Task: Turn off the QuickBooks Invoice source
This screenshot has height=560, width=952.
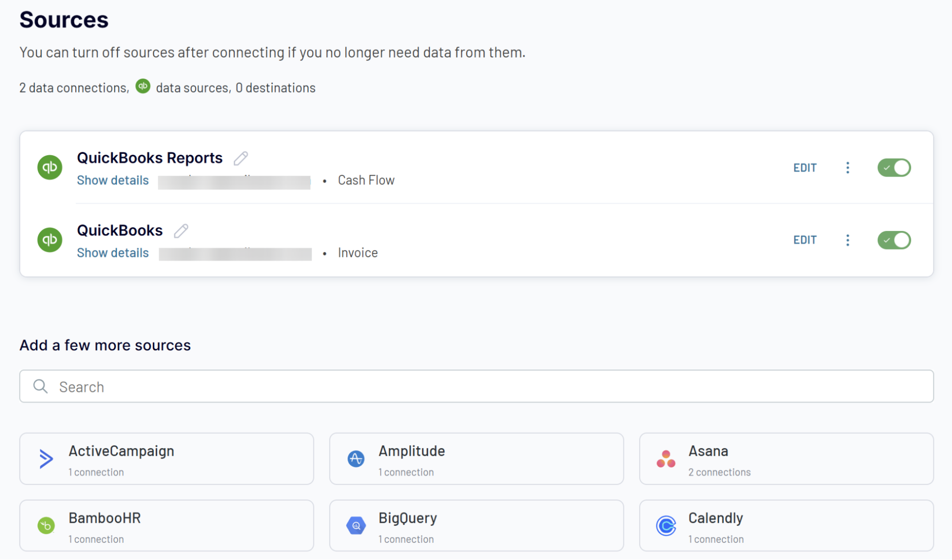Action: point(894,240)
